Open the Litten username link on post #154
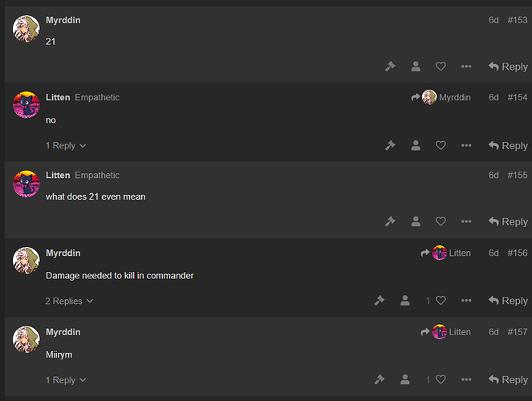 pos(58,97)
